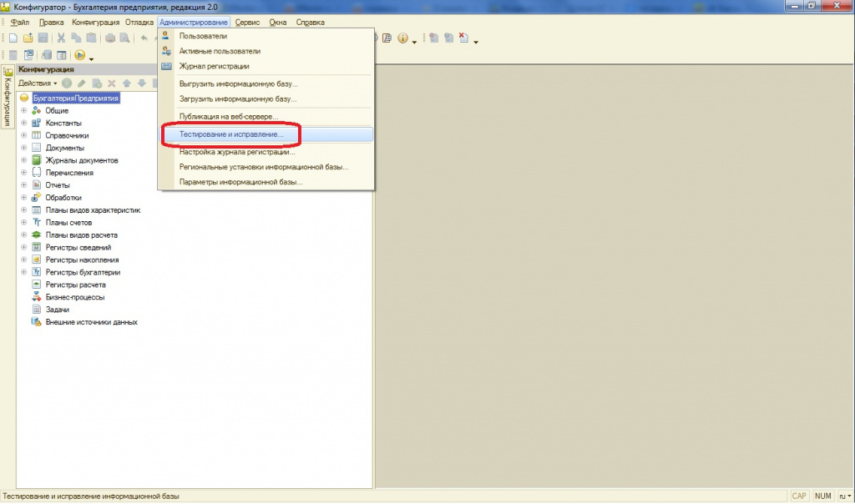Open the Действия dropdown menu
The width and height of the screenshot is (855, 504).
(x=38, y=83)
